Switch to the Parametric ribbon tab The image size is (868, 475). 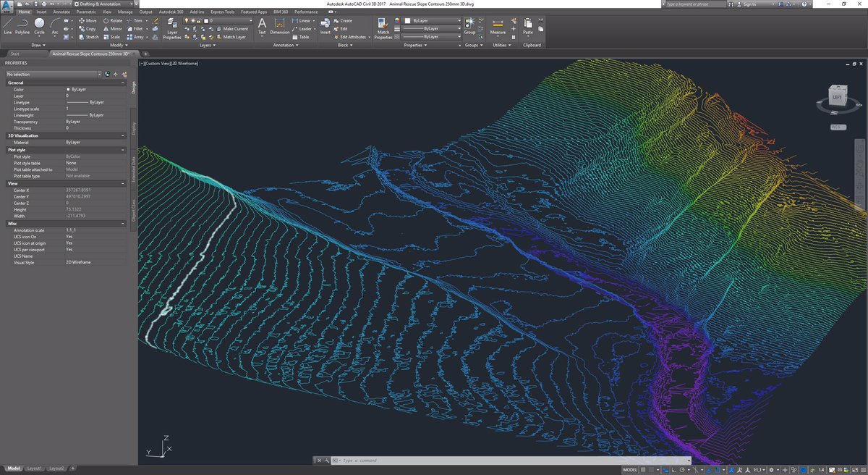(86, 12)
